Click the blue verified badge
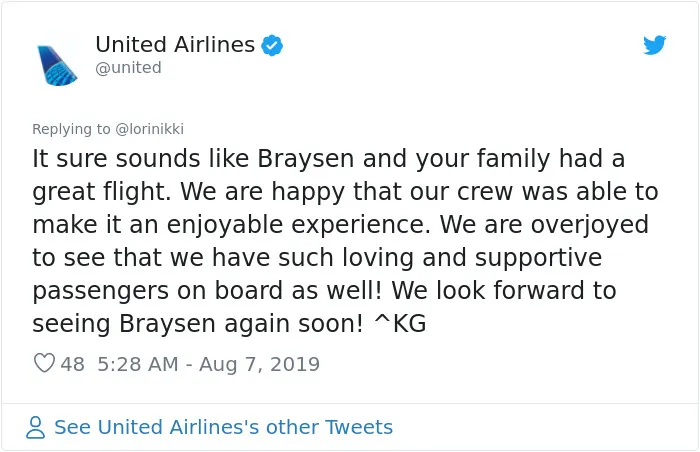The width and height of the screenshot is (700, 452). (x=272, y=45)
